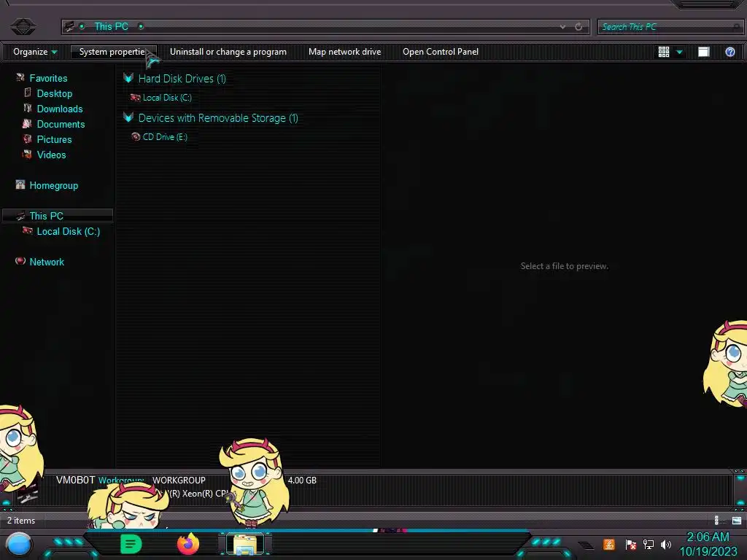Collapse Devices with Removable Storage group
This screenshot has height=560, width=747.
pyautogui.click(x=128, y=117)
